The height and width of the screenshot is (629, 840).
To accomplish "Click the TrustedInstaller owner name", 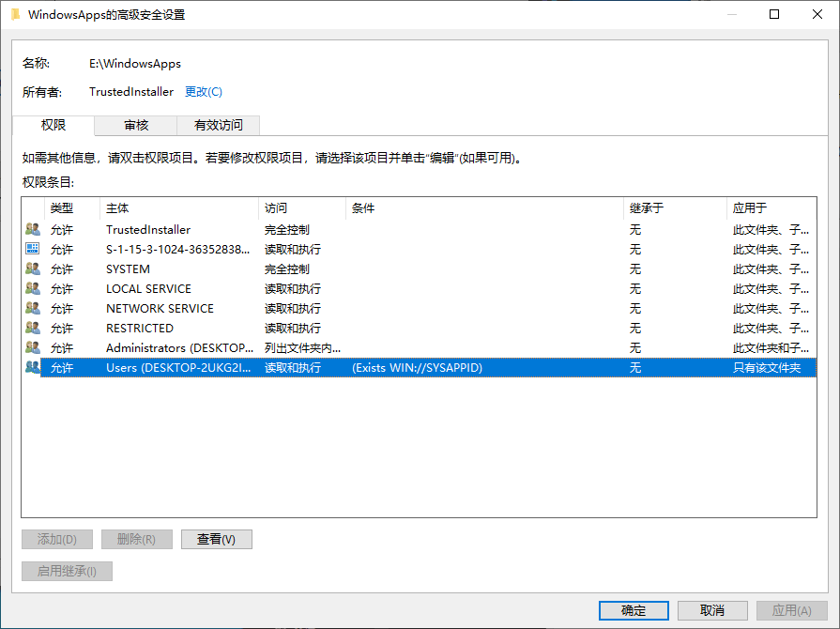I will pyautogui.click(x=131, y=92).
